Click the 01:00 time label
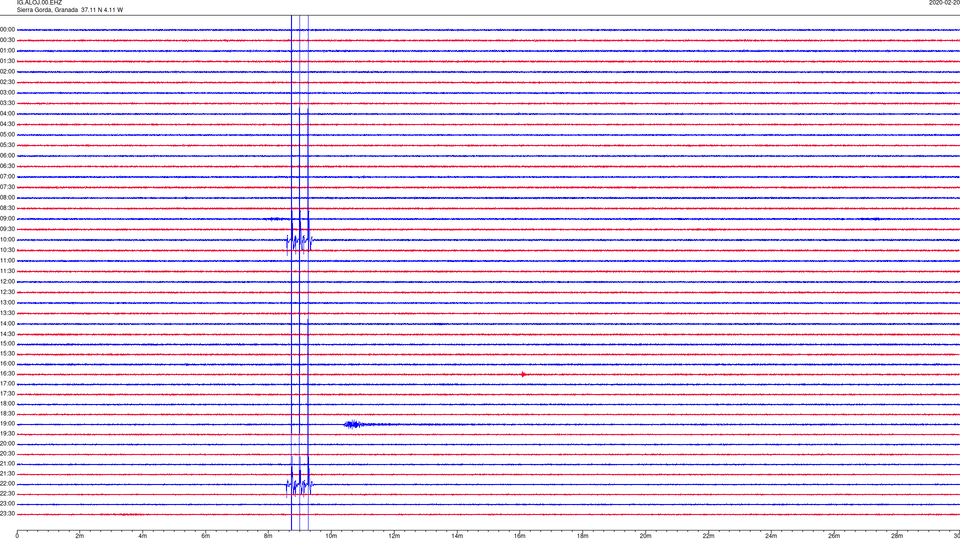This screenshot has width=960, height=540. point(7,50)
